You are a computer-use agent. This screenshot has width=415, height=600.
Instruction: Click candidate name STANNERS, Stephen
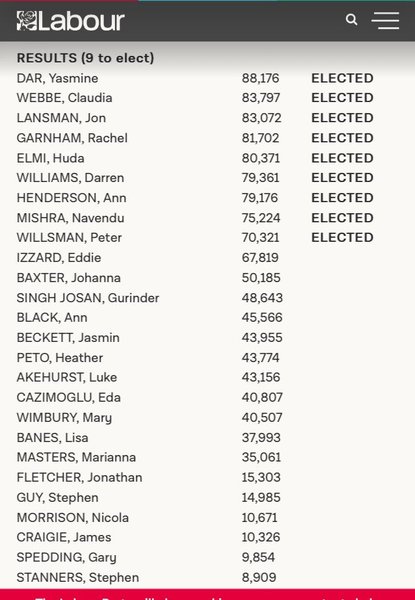coord(78,577)
